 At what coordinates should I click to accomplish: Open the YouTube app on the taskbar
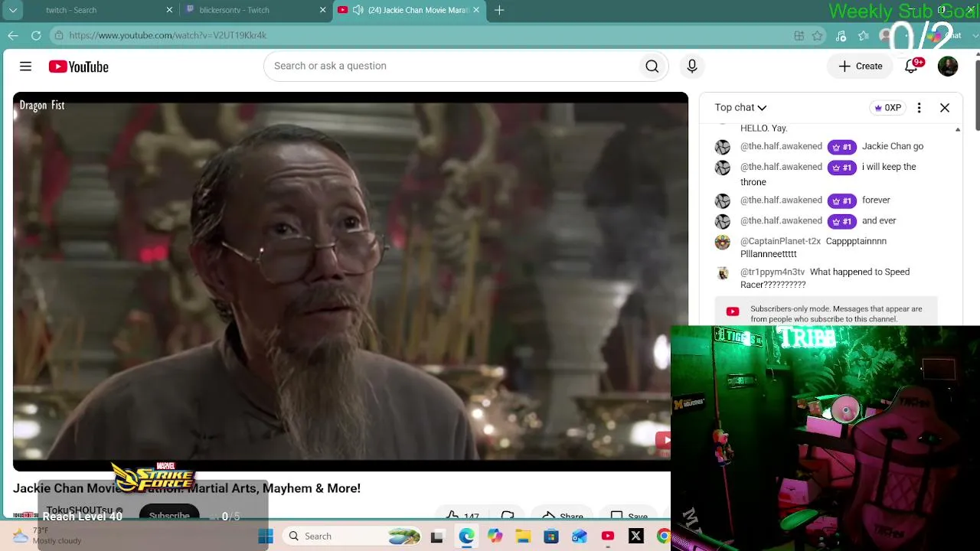(x=607, y=536)
